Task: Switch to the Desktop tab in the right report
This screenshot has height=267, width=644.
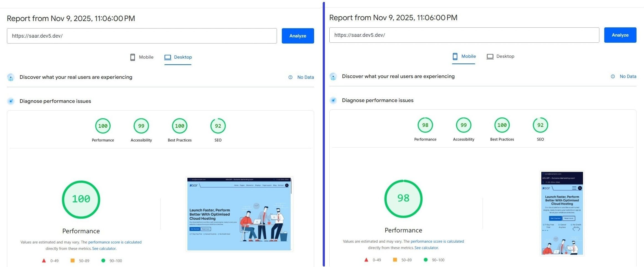Action: coord(500,56)
